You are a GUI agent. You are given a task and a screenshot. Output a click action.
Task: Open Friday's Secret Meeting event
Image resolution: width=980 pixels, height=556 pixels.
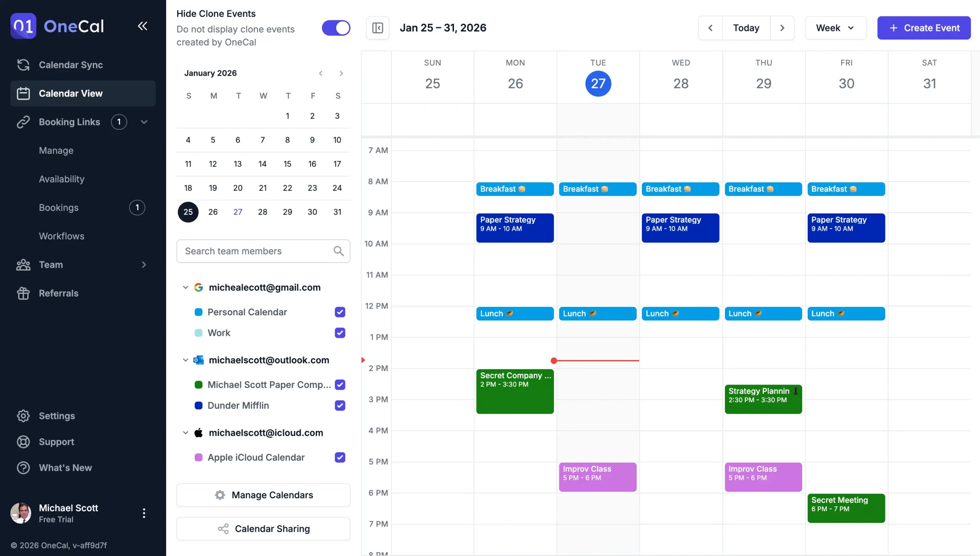coord(846,508)
